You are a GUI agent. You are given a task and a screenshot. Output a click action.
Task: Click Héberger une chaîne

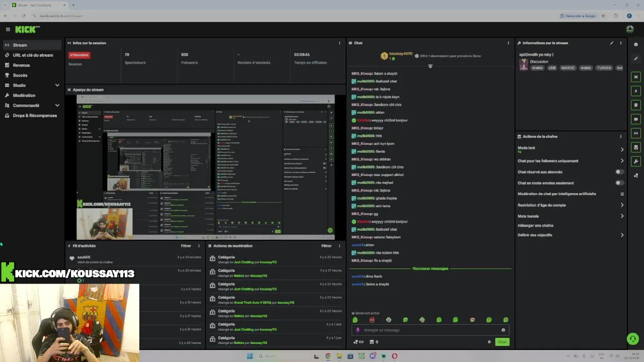pos(535,226)
